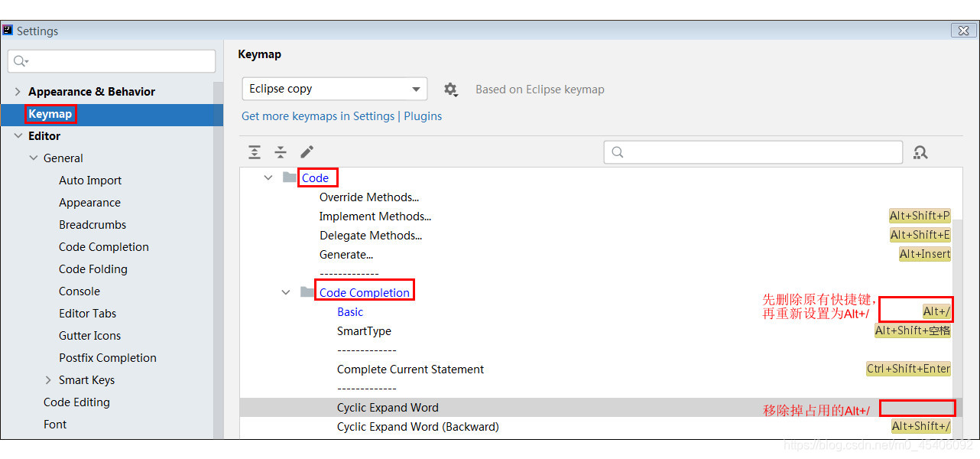
Task: Open the gear menu next to keymap selector
Action: pos(451,90)
